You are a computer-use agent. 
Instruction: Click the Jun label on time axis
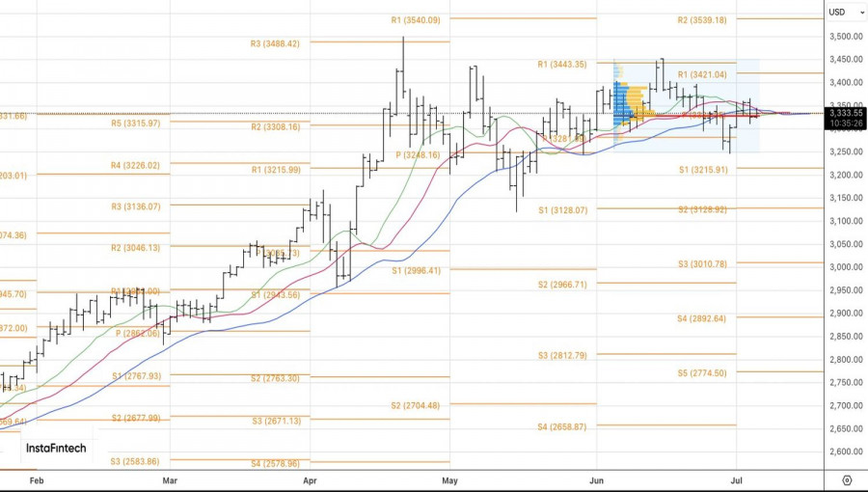pyautogui.click(x=596, y=481)
